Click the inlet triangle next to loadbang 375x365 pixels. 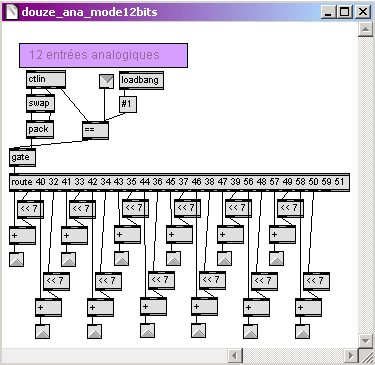[x=106, y=81]
